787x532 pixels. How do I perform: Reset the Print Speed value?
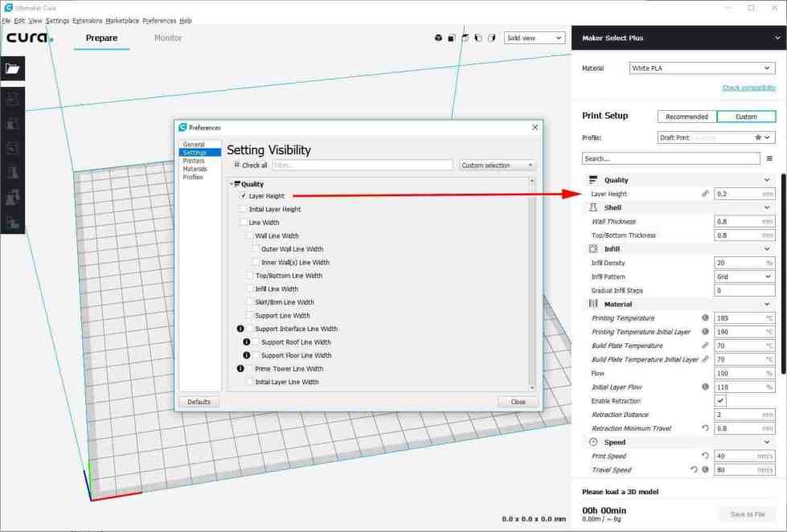pyautogui.click(x=705, y=456)
